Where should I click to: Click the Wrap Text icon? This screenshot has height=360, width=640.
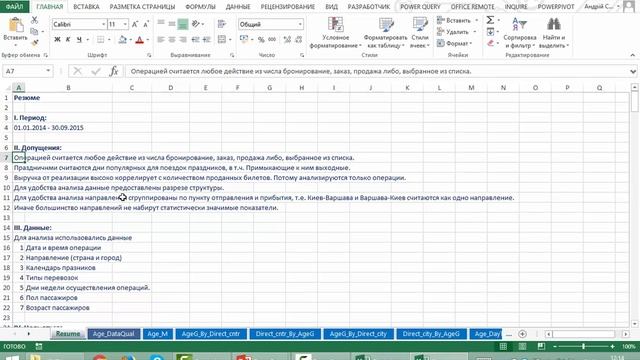pos(222,24)
